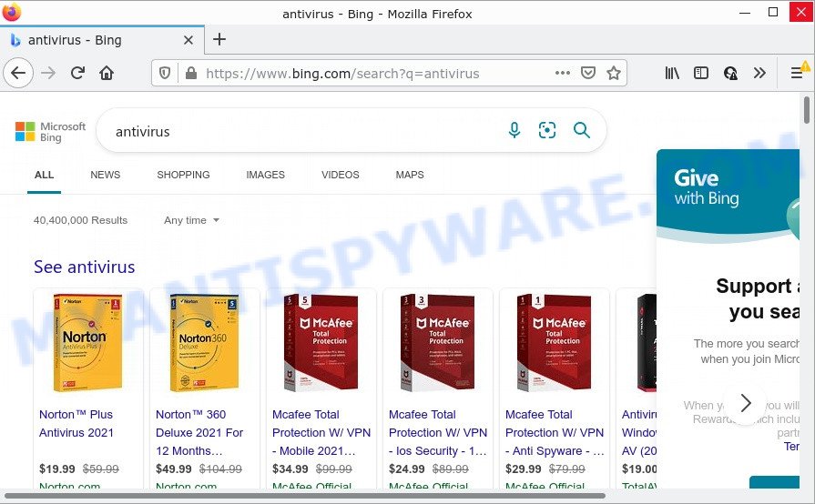Switch to the VIDEOS tab
Screen dimensions: 815x504
click(341, 175)
